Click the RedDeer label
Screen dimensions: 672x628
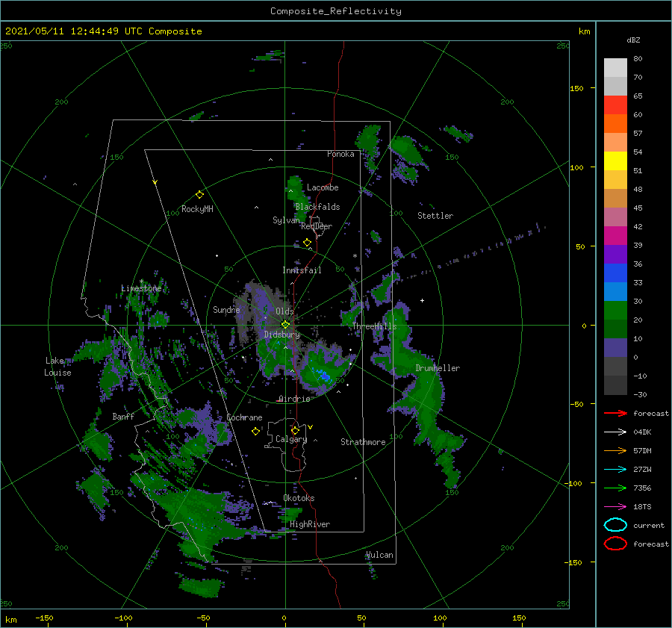[x=317, y=226]
